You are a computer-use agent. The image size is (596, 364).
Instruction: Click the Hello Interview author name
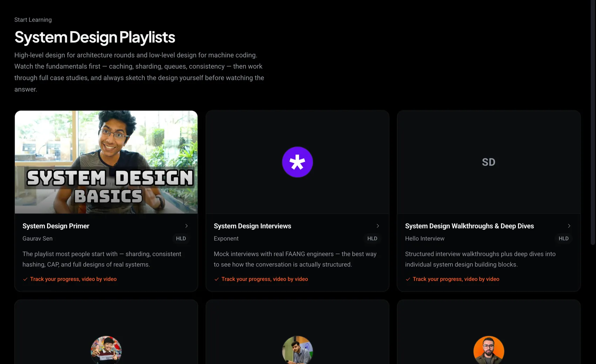tap(425, 239)
